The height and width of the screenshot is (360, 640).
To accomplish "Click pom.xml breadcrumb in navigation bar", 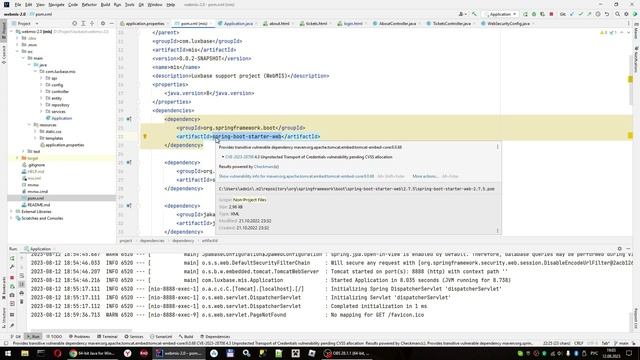I will [42, 14].
